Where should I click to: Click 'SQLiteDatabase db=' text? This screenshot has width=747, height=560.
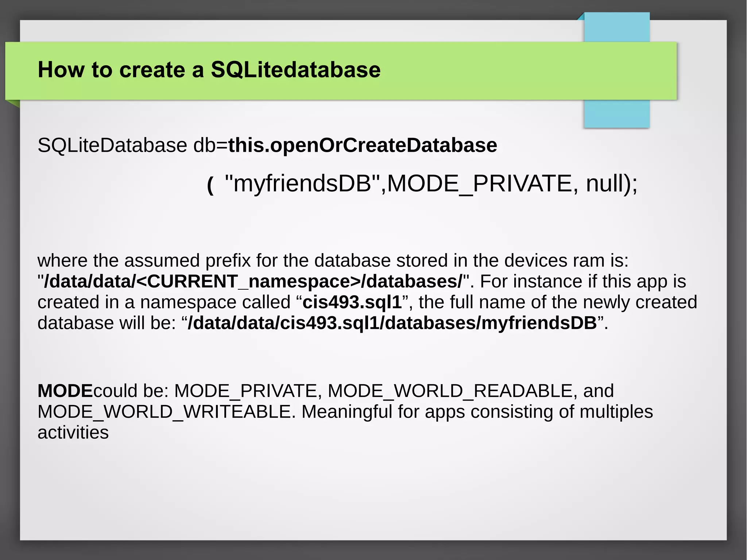[133, 145]
